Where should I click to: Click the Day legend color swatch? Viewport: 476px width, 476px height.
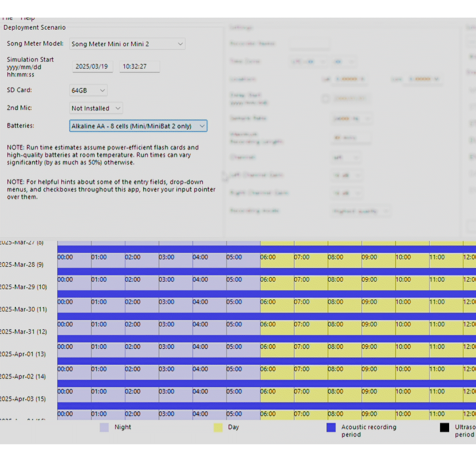pyautogui.click(x=218, y=427)
